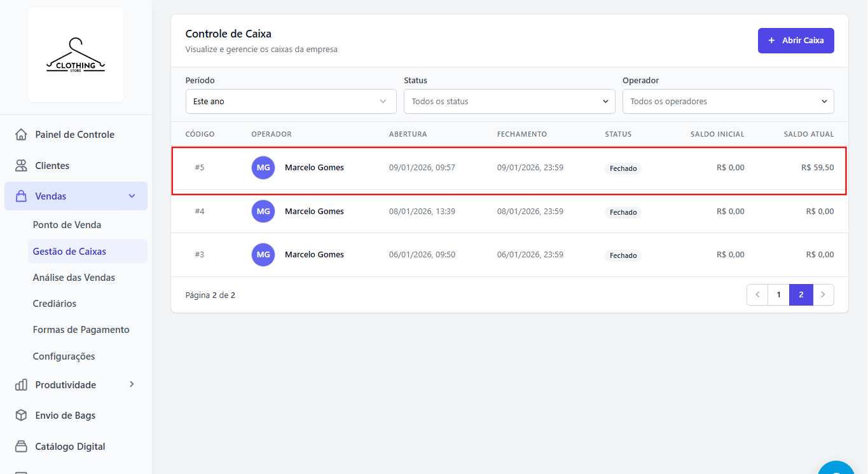
Task: Collapse the Vendas submenu chevron
Action: [132, 196]
